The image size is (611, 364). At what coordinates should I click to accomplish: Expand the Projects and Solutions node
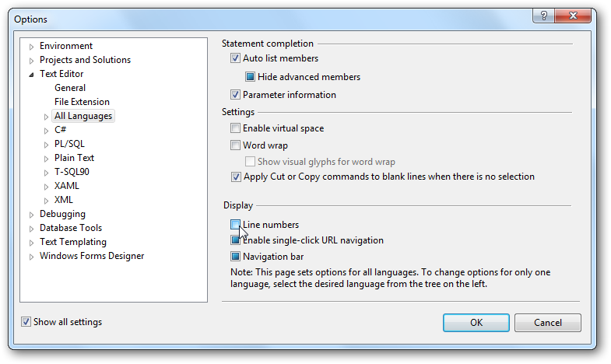click(x=32, y=61)
